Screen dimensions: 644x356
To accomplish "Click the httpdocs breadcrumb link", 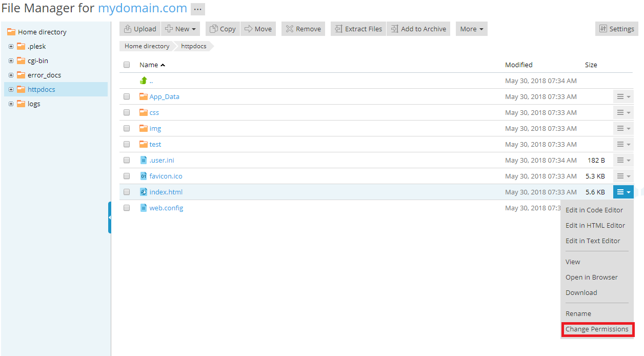I will 193,46.
